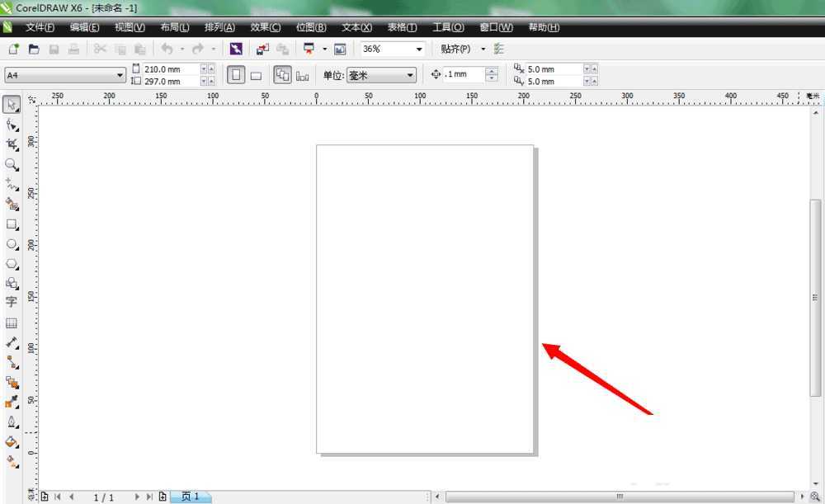825x504 pixels.
Task: Switch to the Page 1 tab
Action: click(x=190, y=497)
